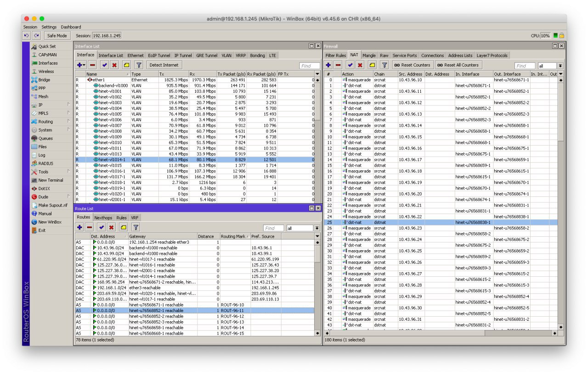Switch to the Ethernet tab
Screen dimensions: 588x374
click(x=136, y=56)
